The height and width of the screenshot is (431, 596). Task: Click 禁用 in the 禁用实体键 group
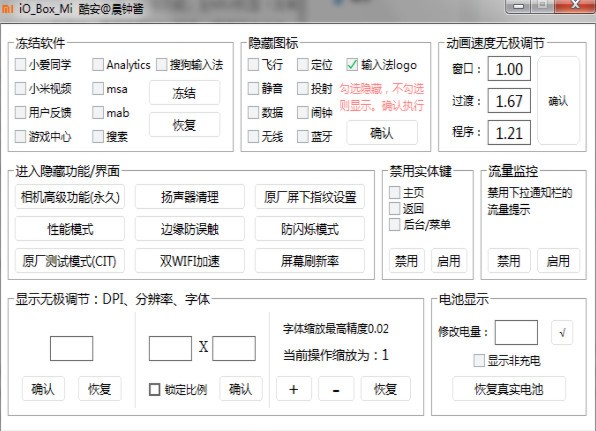pyautogui.click(x=407, y=261)
